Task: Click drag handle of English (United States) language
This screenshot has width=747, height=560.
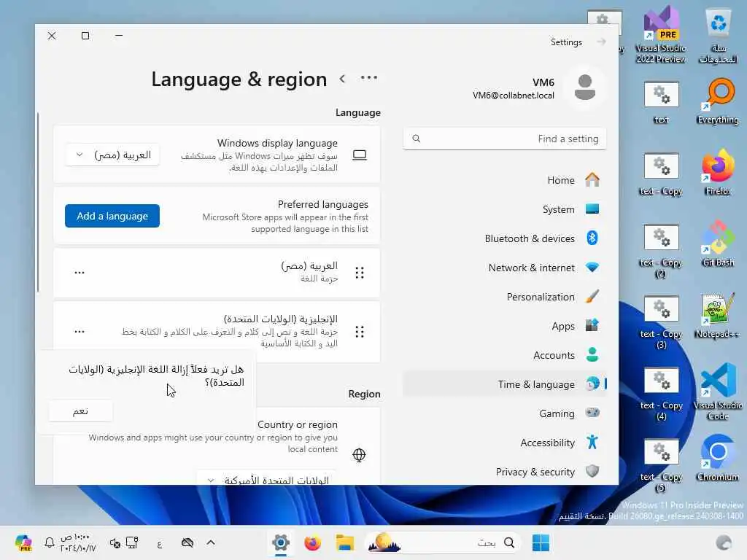Action: coord(360,332)
